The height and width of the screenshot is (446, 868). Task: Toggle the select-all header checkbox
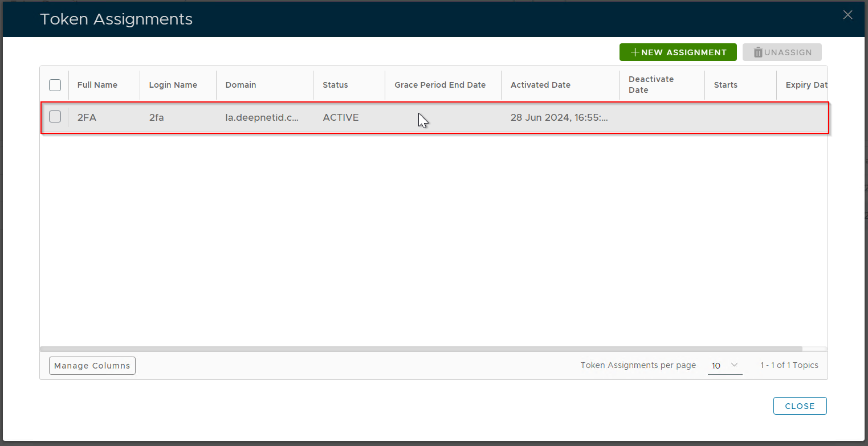point(55,85)
